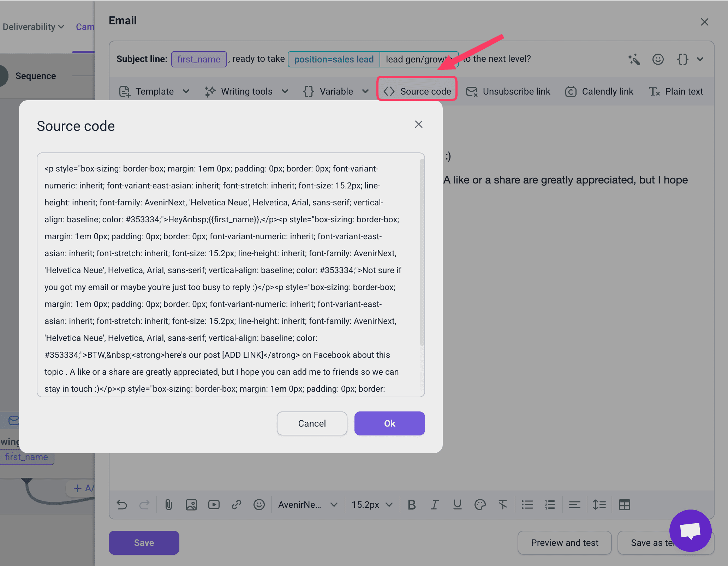Click the undo arrow icon

coord(122,505)
